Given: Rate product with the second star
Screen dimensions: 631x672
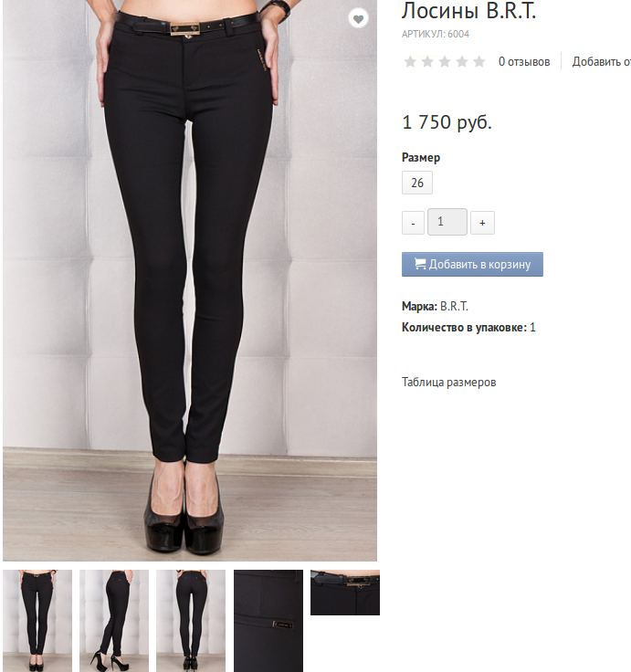Looking at the screenshot, I should coord(427,62).
